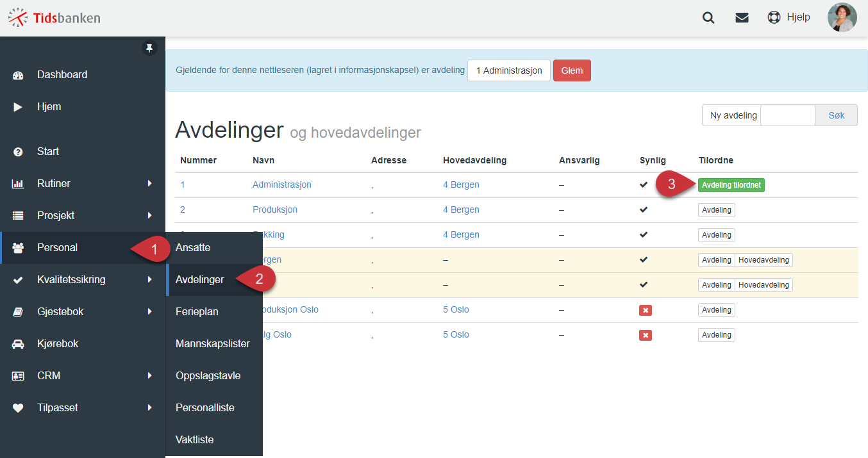Assign Avdeling for Produksjon Oslo row
Screen dimensions: 868x458
(x=717, y=310)
